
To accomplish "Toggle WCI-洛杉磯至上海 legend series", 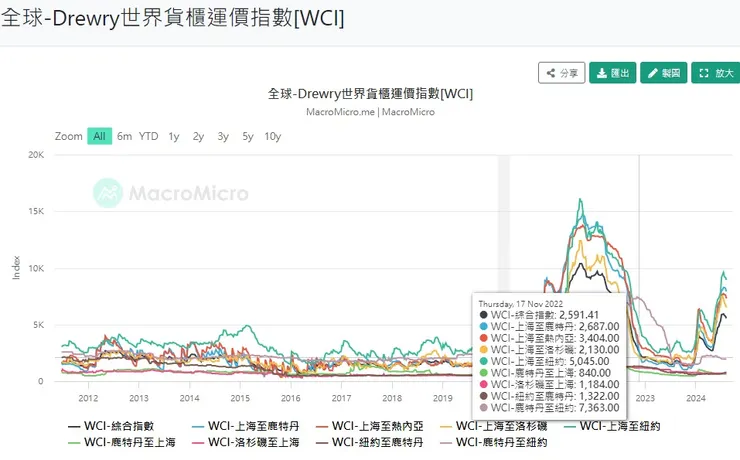I will coord(246,443).
